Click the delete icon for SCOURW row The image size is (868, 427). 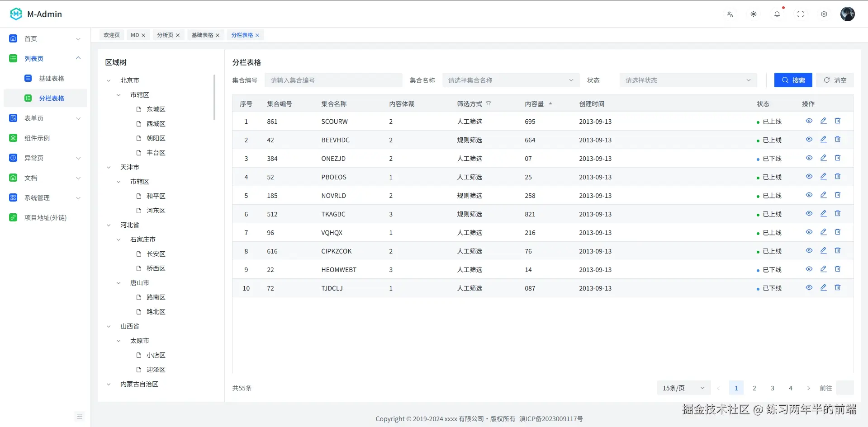click(838, 121)
